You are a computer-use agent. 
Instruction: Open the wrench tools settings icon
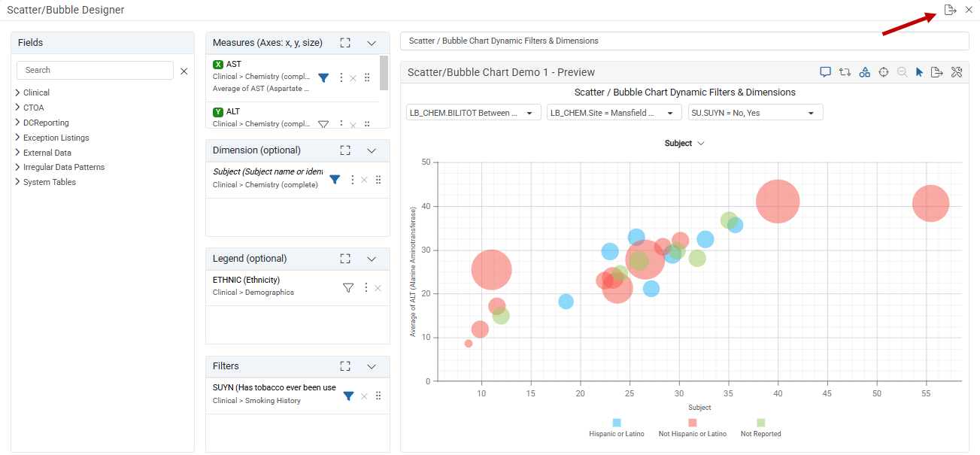pyautogui.click(x=957, y=72)
